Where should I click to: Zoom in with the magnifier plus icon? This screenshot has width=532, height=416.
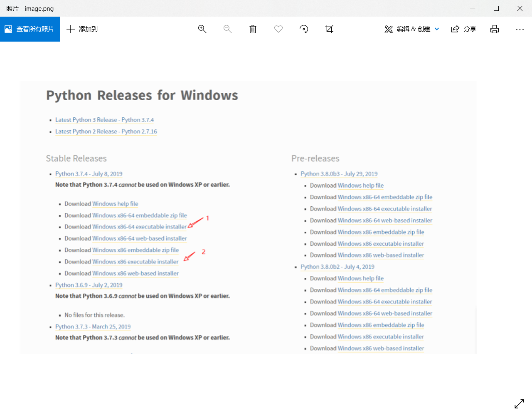tap(202, 29)
